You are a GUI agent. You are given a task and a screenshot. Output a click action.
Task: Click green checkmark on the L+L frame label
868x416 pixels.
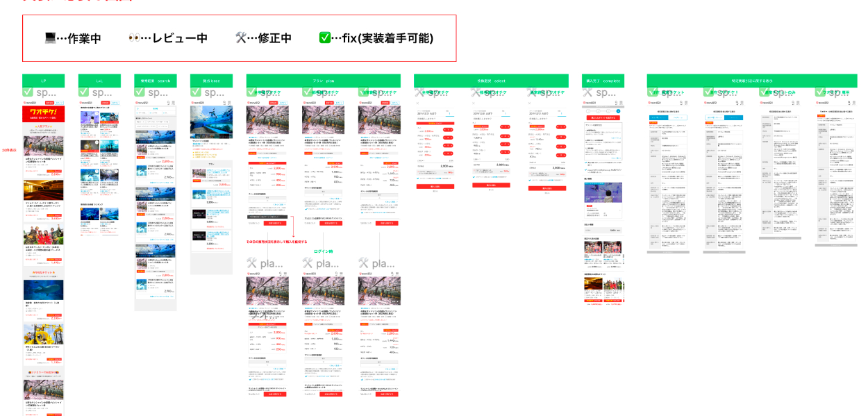(x=85, y=92)
